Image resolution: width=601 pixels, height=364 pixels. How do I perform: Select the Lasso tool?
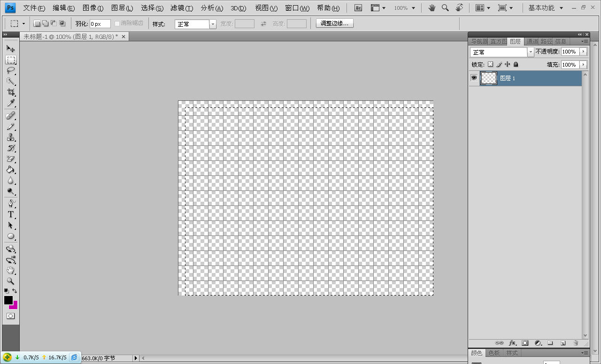[10, 70]
